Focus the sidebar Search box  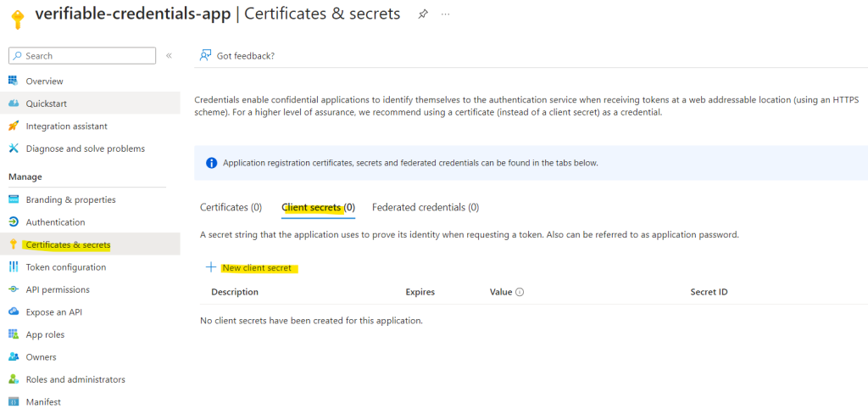click(82, 55)
